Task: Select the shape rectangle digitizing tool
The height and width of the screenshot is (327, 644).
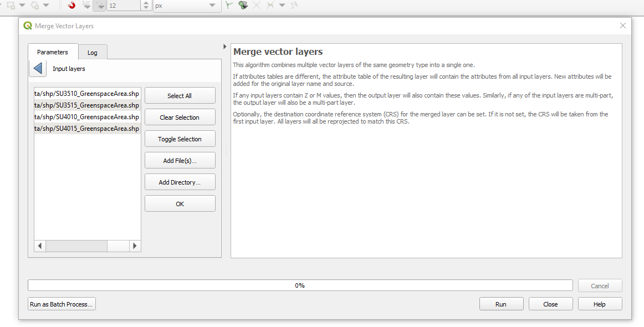Action: [12, 5]
